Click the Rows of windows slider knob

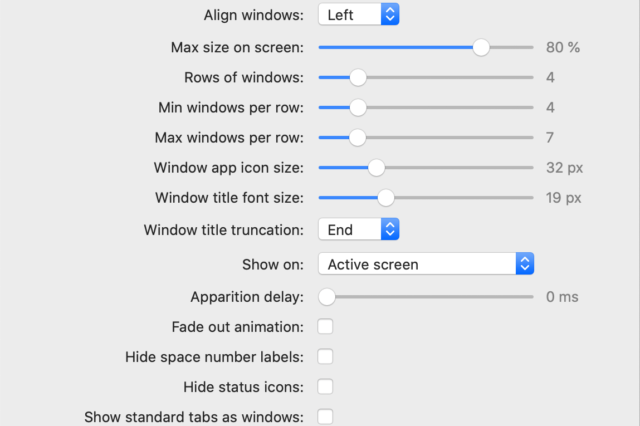click(357, 77)
